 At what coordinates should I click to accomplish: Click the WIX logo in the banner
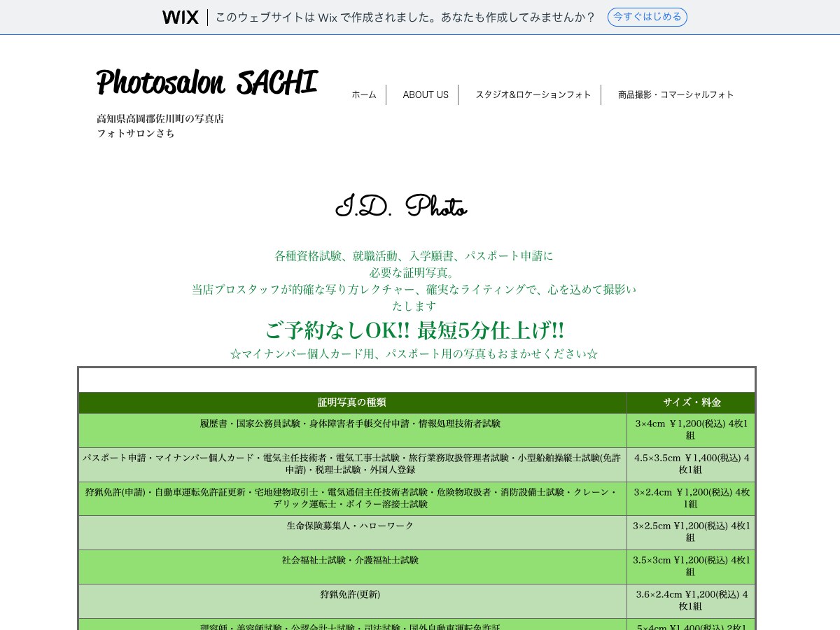(x=181, y=17)
